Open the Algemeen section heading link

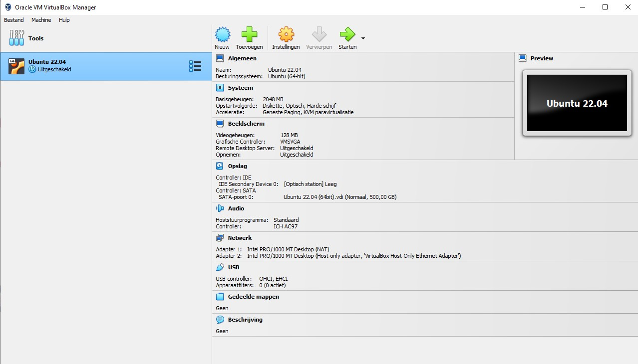[242, 58]
